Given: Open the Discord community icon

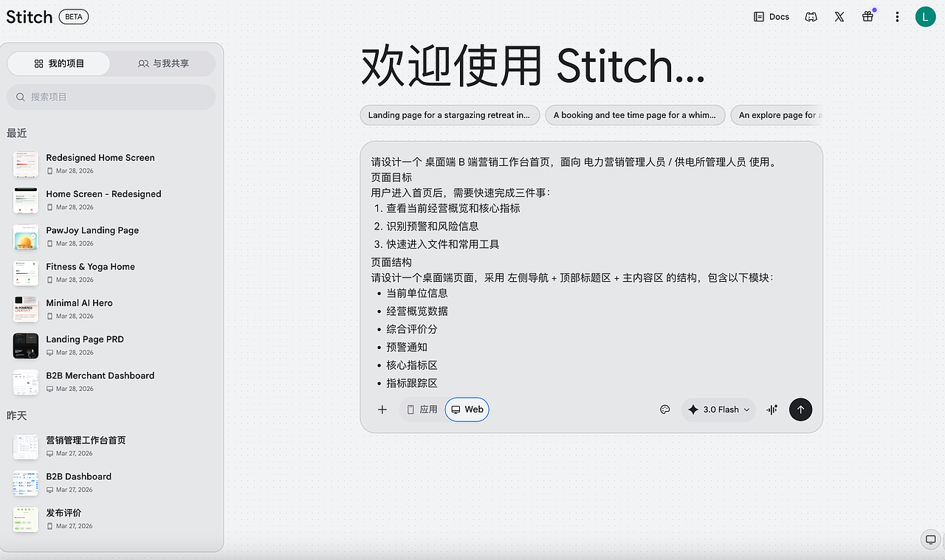Looking at the screenshot, I should click(811, 16).
